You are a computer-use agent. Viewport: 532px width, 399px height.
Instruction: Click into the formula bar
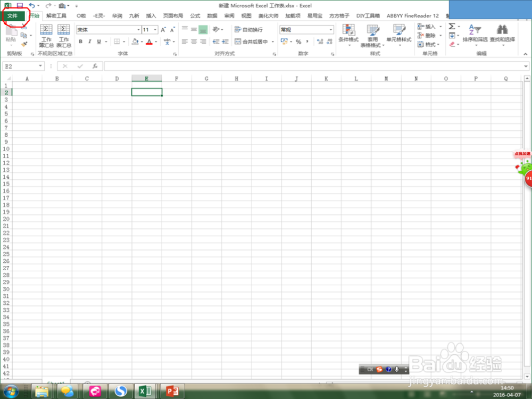314,66
